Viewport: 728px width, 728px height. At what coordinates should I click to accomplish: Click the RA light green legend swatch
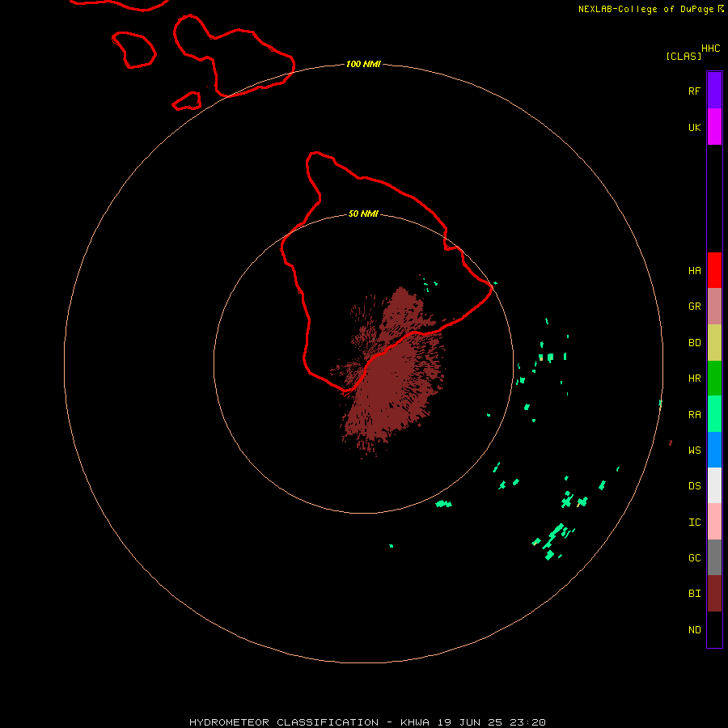click(x=714, y=414)
